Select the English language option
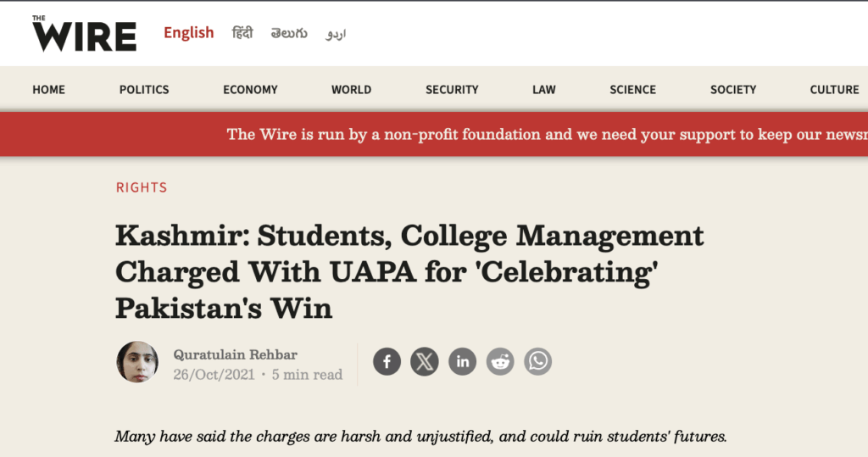This screenshot has height=457, width=868. tap(188, 33)
